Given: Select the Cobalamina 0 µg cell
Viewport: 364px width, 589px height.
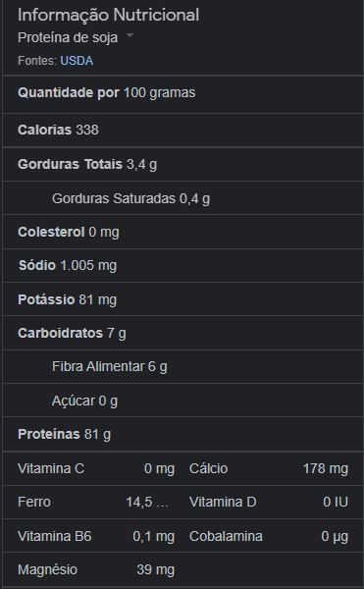Looking at the screenshot, I should click(269, 536).
